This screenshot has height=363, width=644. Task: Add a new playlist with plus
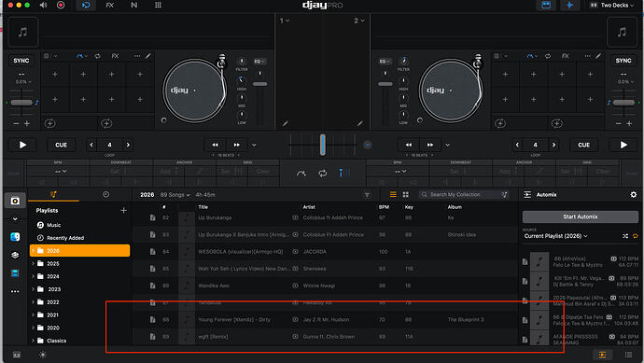pos(123,210)
